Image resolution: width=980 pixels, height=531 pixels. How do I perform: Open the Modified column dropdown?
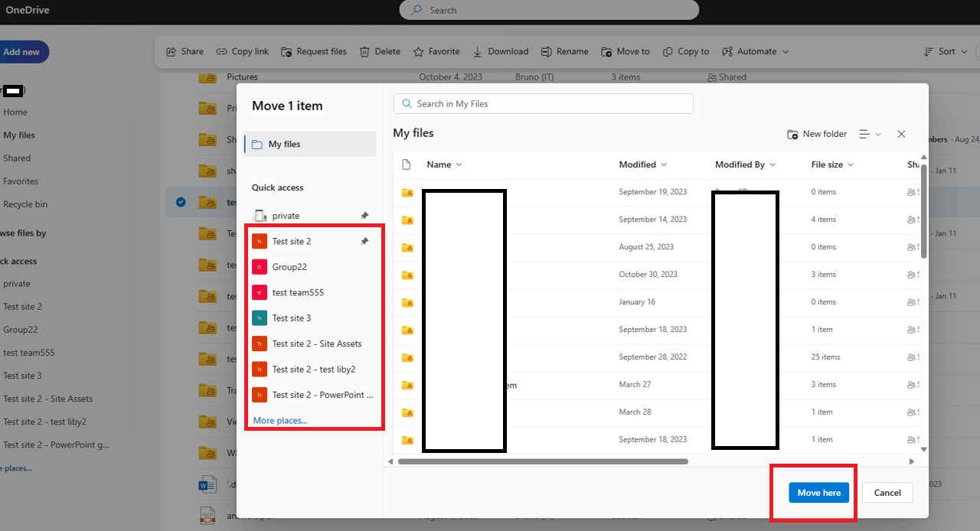(664, 165)
